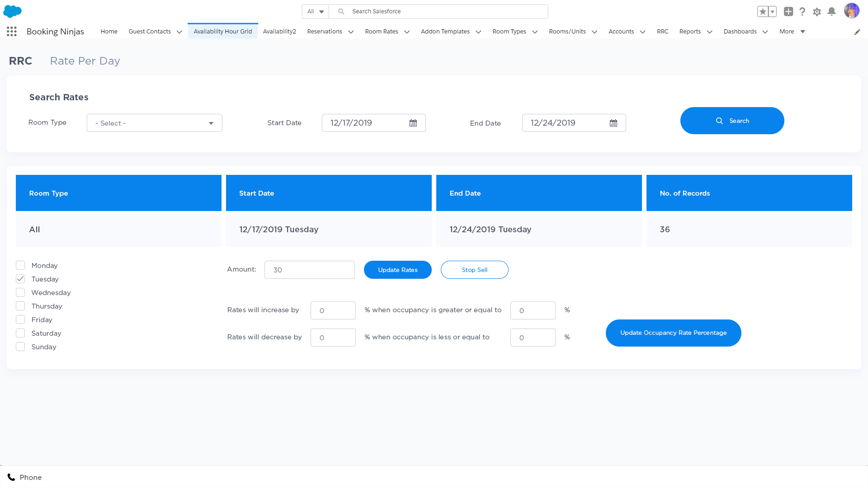Check the Monday checkbox

point(20,265)
